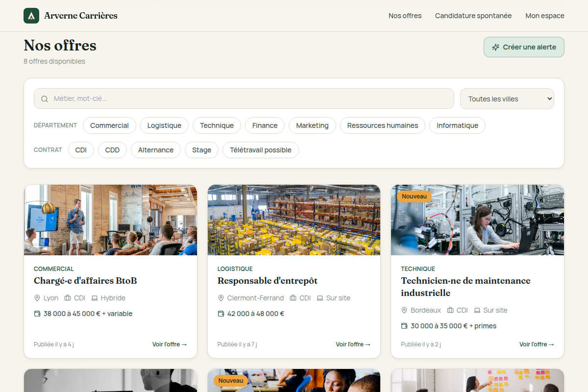Click the Responsable d'entrepôt job title
This screenshot has width=588, height=392.
coord(268,281)
